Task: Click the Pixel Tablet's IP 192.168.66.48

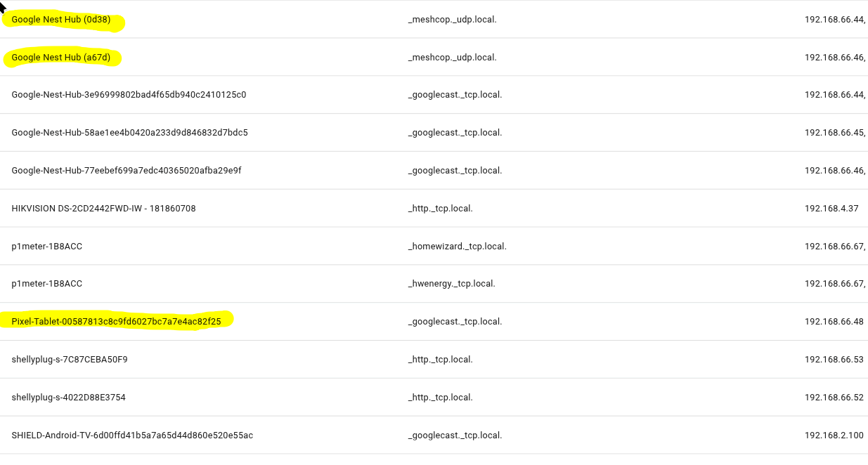Action: (834, 322)
